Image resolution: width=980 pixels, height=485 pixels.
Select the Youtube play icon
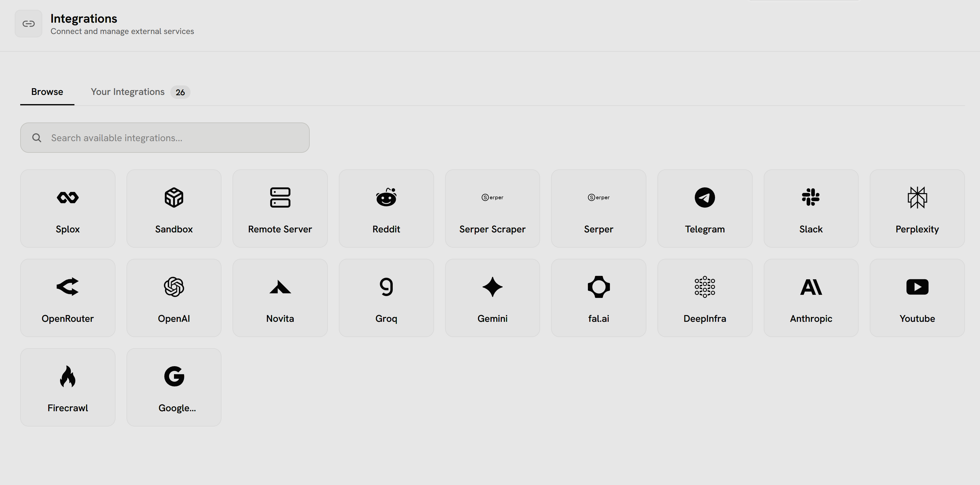(x=917, y=287)
